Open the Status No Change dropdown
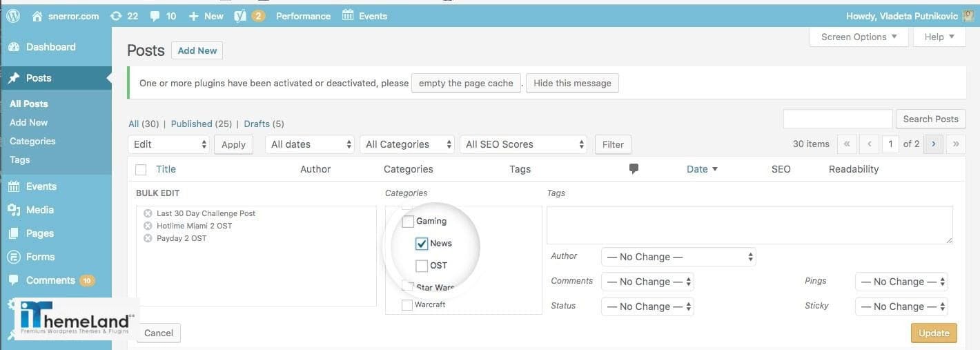This screenshot has height=350, width=980. coord(647,307)
